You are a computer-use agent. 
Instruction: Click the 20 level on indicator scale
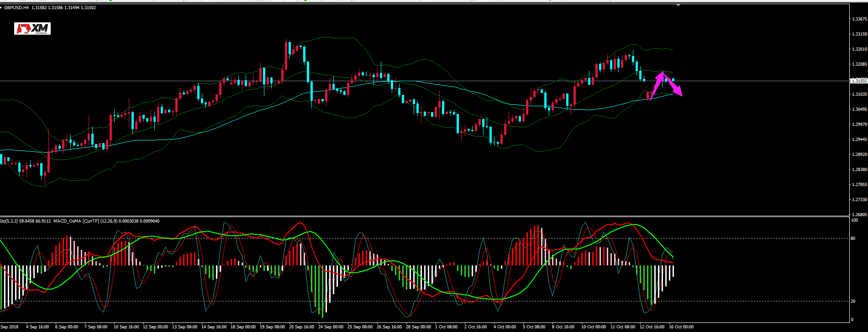854,301
